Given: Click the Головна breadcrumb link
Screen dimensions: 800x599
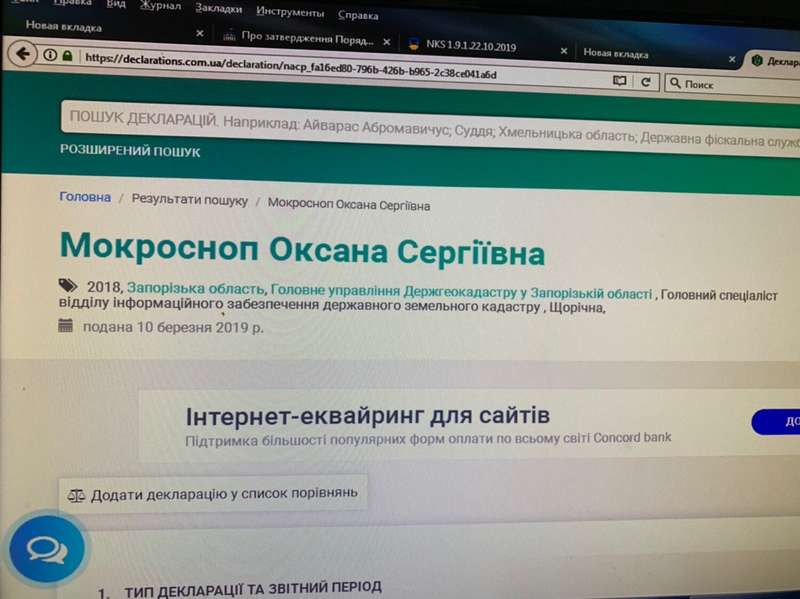Looking at the screenshot, I should click(85, 197).
